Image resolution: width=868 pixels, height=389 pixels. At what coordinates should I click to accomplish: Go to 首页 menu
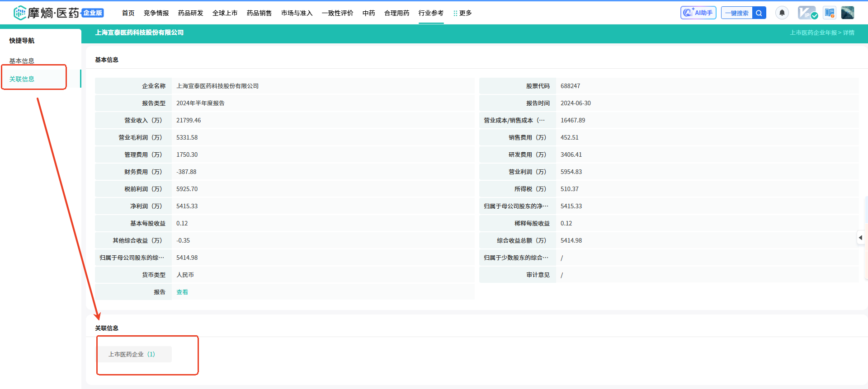(x=128, y=13)
